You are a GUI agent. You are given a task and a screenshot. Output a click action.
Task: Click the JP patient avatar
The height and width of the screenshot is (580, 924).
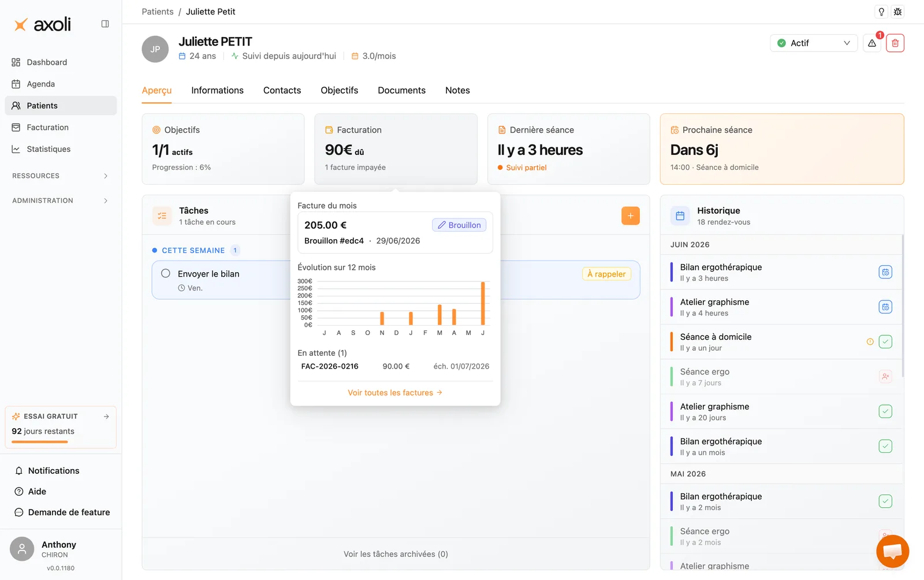click(155, 49)
